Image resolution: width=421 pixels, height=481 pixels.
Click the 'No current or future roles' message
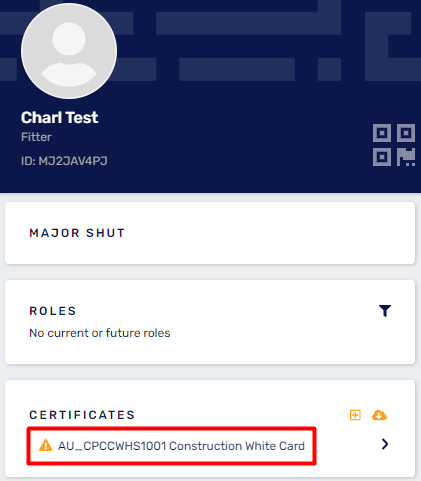(x=100, y=333)
